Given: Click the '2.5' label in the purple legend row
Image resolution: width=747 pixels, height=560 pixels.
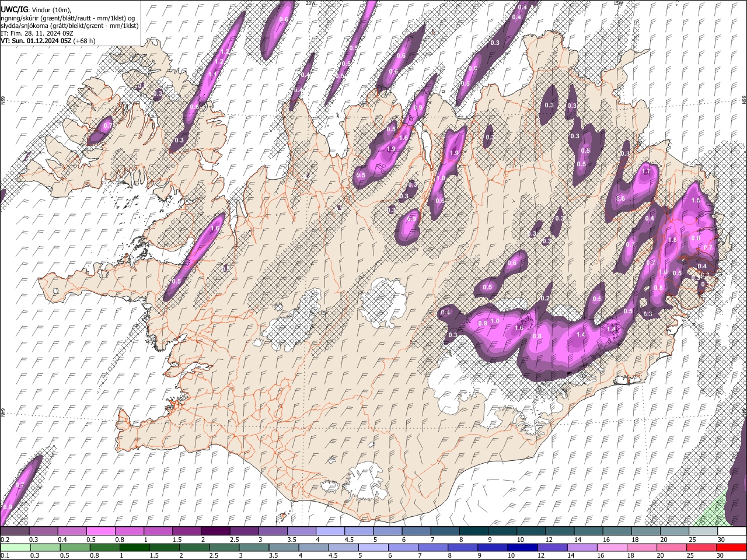Looking at the screenshot, I should (234, 540).
